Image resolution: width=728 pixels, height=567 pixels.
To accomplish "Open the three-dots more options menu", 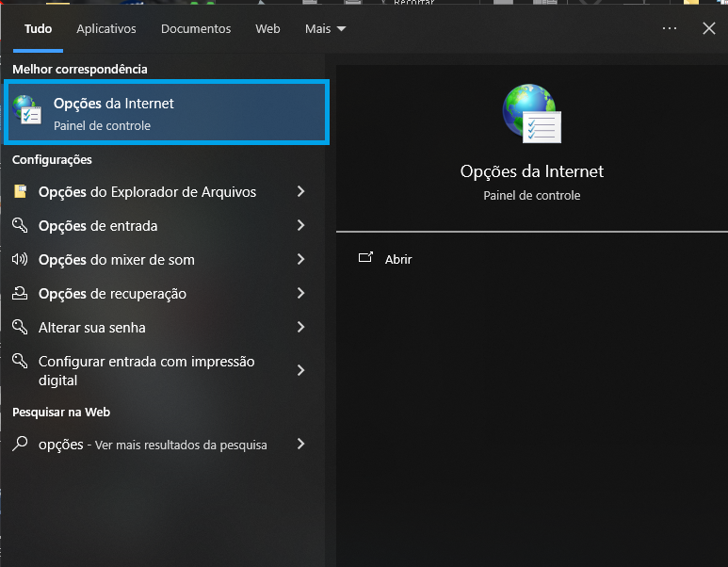I will coord(670,28).
